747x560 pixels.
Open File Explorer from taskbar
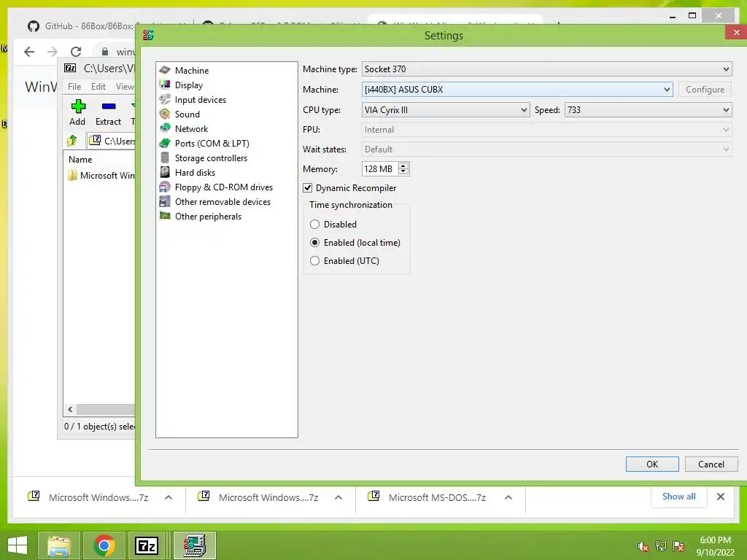tap(58, 545)
